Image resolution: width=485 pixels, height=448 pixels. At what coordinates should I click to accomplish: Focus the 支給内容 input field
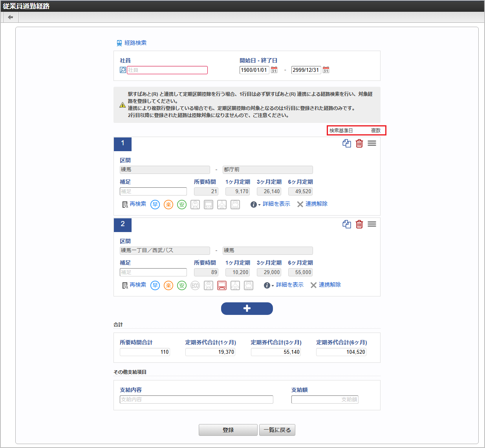(196, 399)
